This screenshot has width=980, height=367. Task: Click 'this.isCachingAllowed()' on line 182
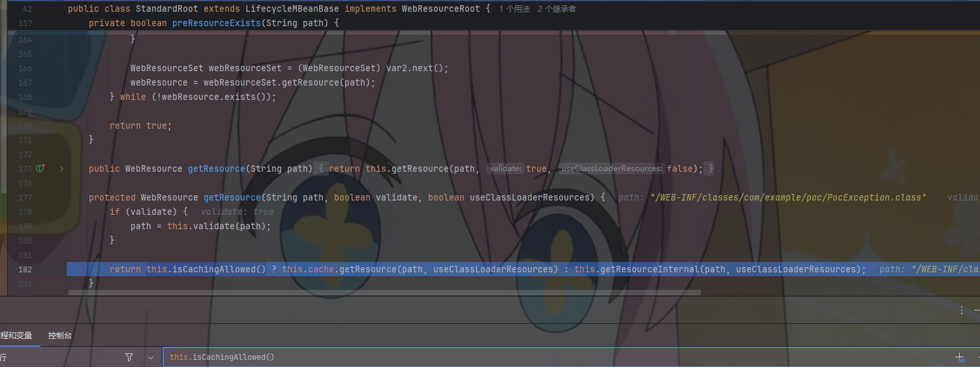(x=206, y=269)
